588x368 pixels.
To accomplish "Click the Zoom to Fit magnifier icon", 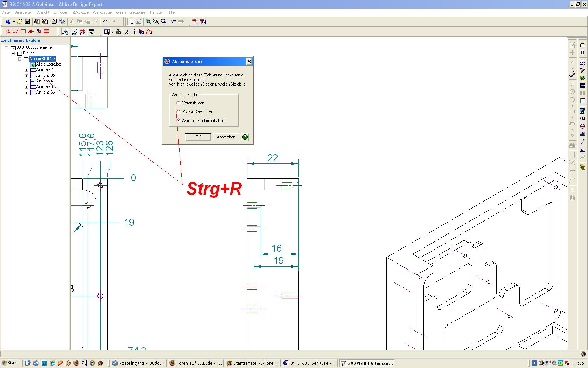I will [163, 21].
